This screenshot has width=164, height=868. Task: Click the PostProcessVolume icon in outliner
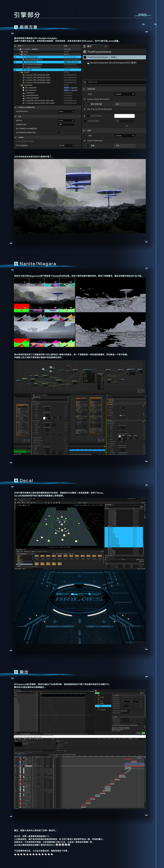point(24,67)
